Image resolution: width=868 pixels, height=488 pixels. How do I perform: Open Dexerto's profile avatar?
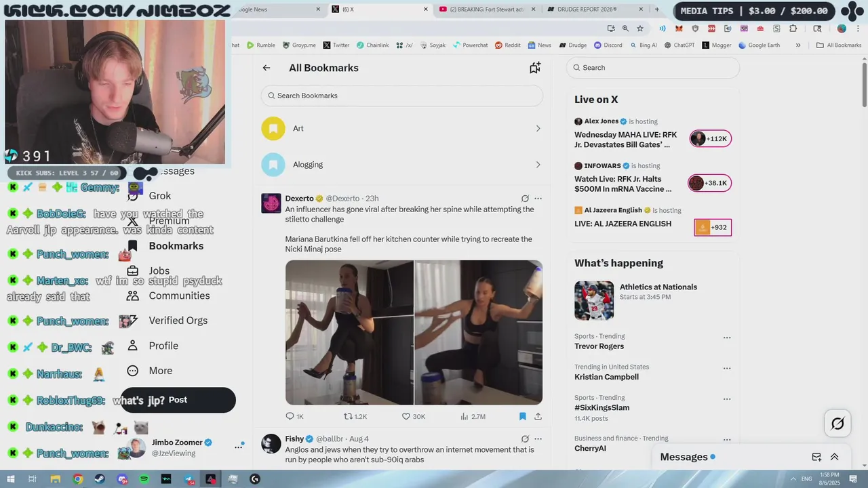pyautogui.click(x=271, y=203)
